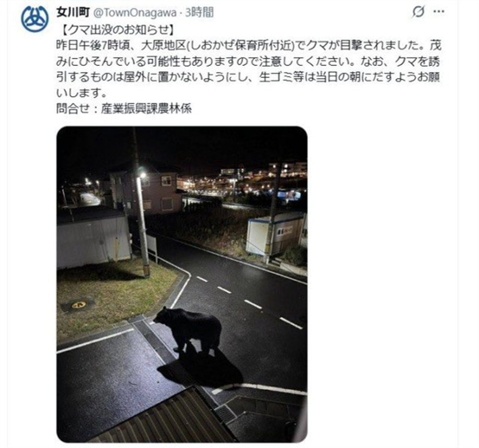Open the Grok slashed-circle icon on the post
The height and width of the screenshot is (448, 479).
point(418,12)
